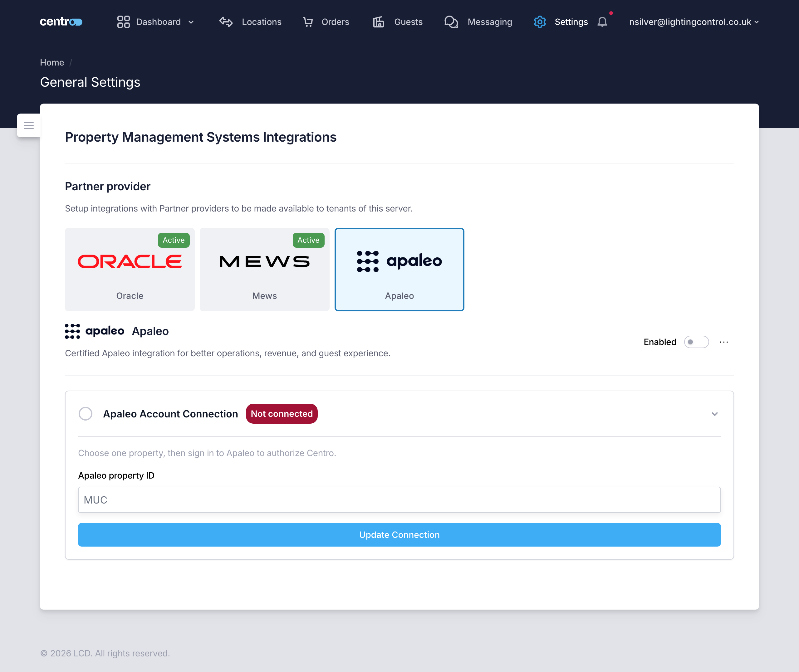Click the Active badge on Oracle card
This screenshot has width=799, height=672.
(174, 240)
